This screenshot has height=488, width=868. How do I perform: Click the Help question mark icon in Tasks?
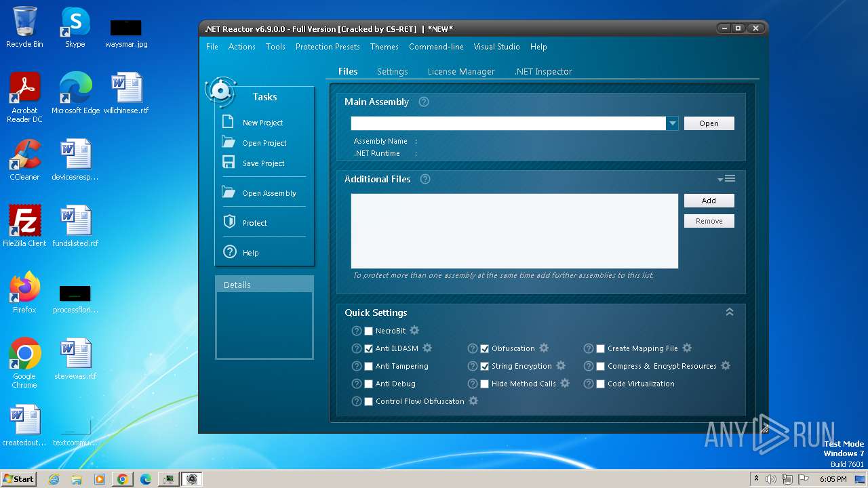[229, 252]
